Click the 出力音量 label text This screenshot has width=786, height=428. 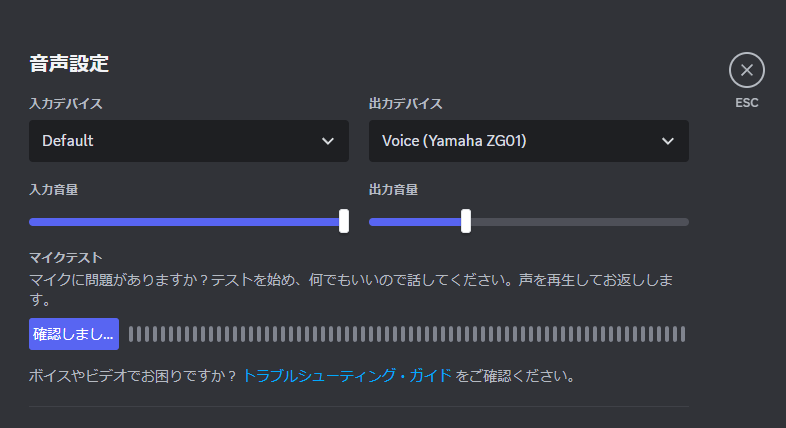click(x=393, y=189)
